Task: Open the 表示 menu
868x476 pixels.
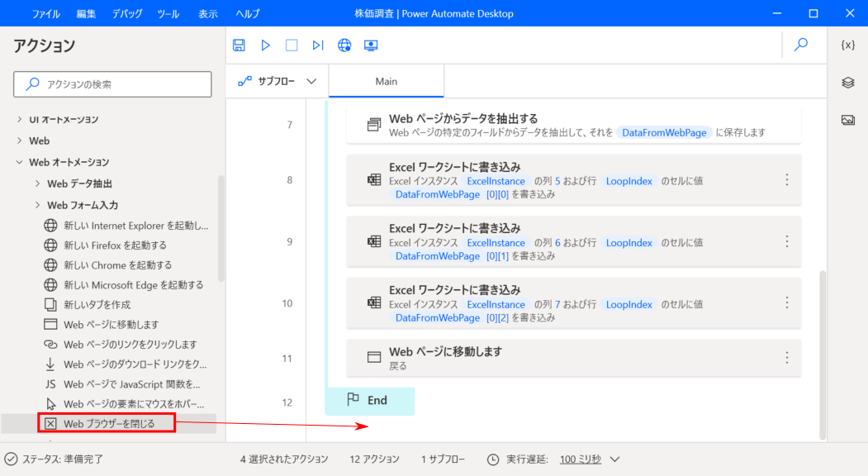Action: [208, 14]
